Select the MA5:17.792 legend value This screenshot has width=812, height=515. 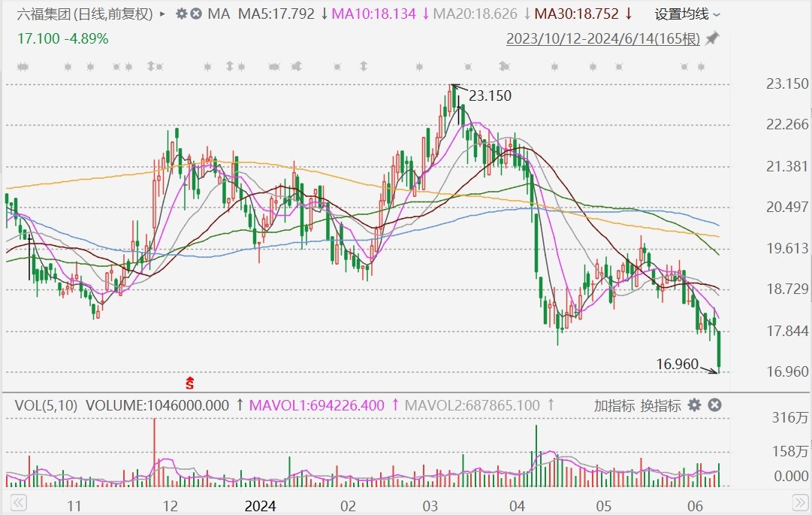[x=276, y=14]
